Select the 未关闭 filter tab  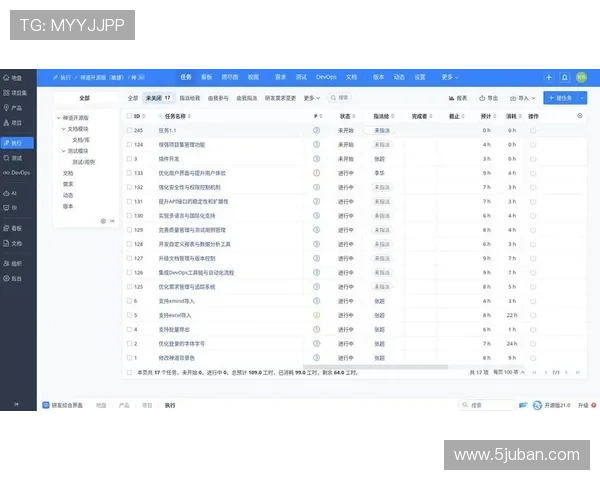pos(158,98)
